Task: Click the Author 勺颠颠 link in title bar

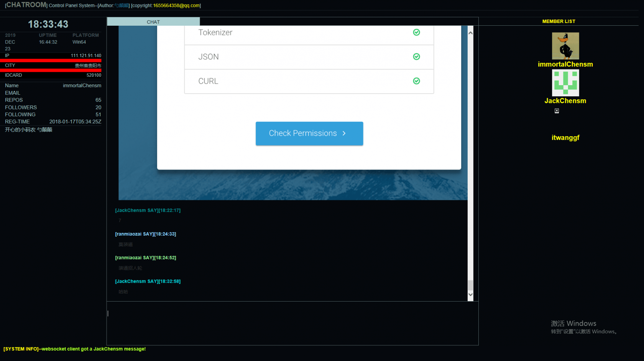Action: 121,5
